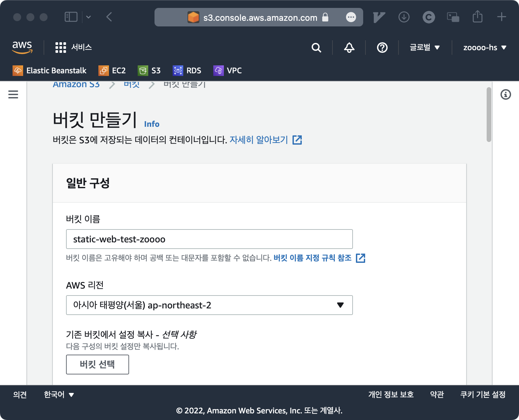Click the page options ellipsis in address bar

pos(351,17)
